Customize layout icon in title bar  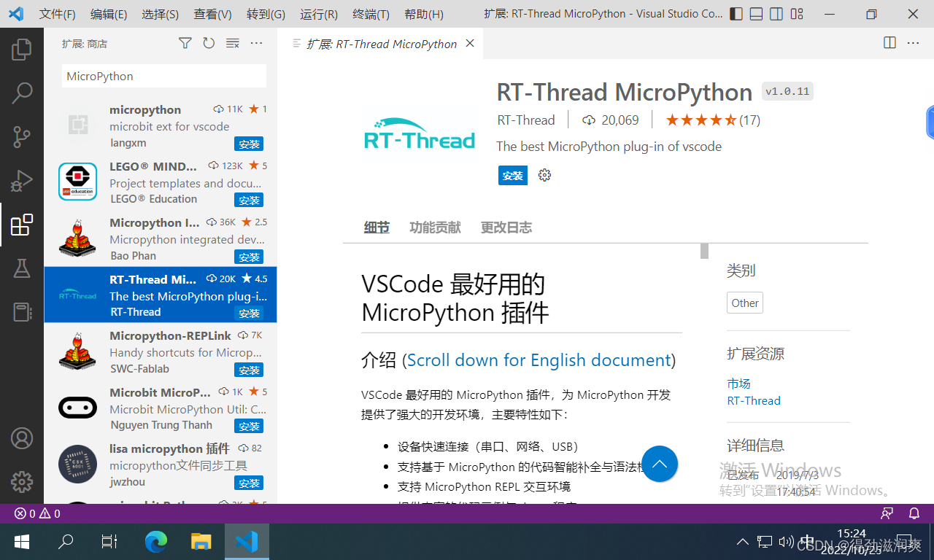tap(797, 14)
